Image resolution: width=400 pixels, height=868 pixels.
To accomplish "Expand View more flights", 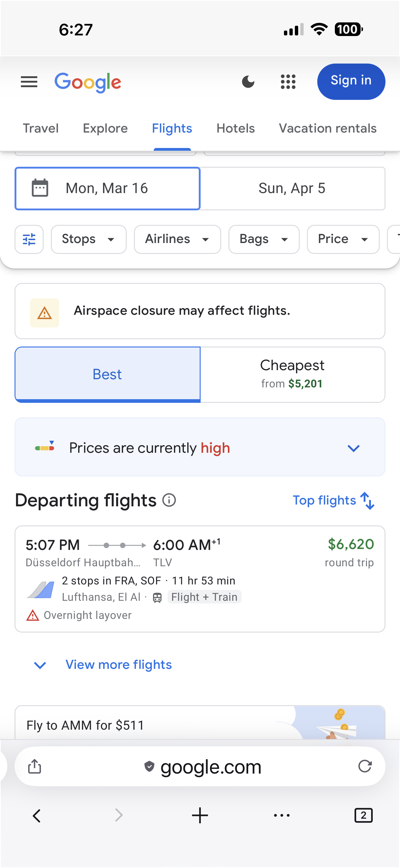I will coord(118,665).
